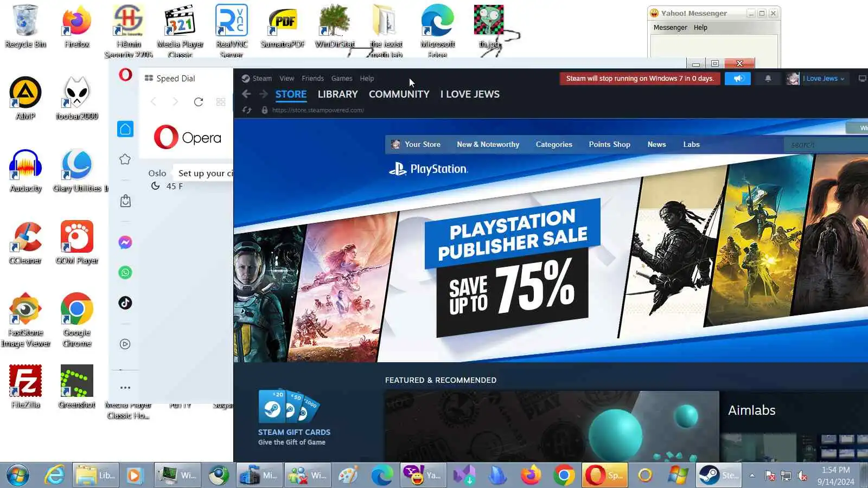Open the Help menu in Steam
This screenshot has height=488, width=868.
tap(367, 78)
